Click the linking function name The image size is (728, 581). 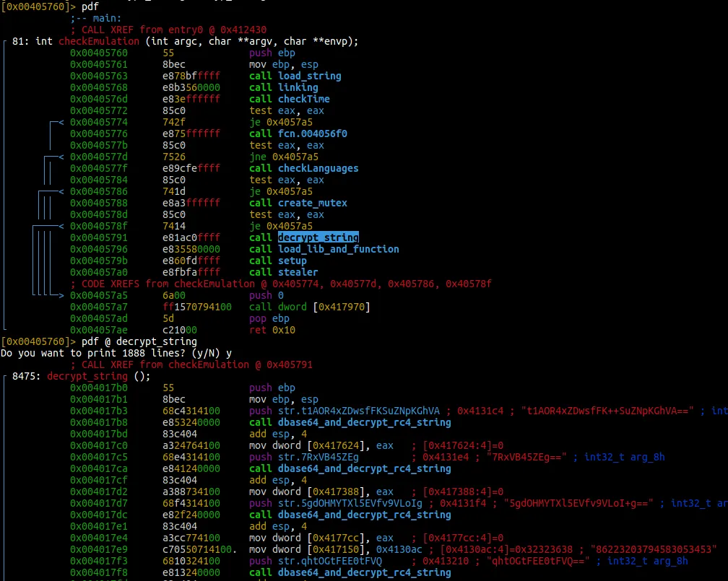[298, 87]
